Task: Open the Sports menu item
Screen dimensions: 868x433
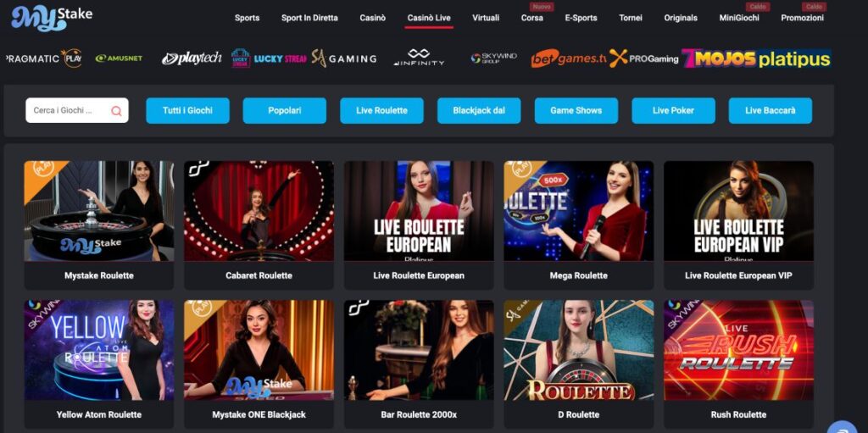Action: 247,18
